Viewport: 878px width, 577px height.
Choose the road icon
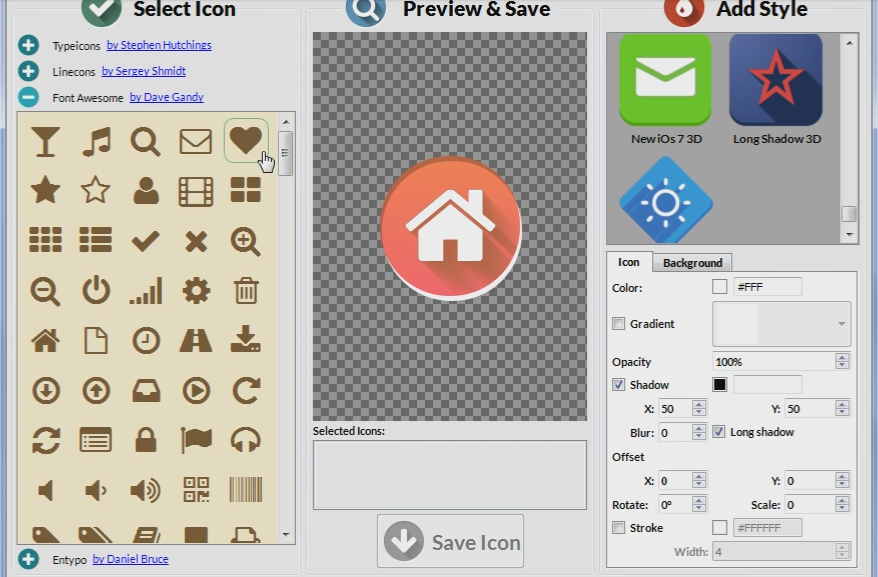click(x=195, y=341)
